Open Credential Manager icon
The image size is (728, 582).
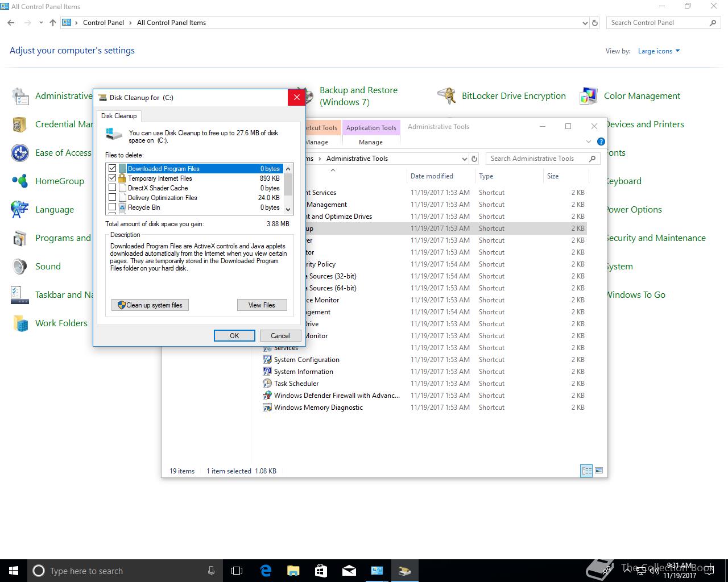pyautogui.click(x=20, y=124)
